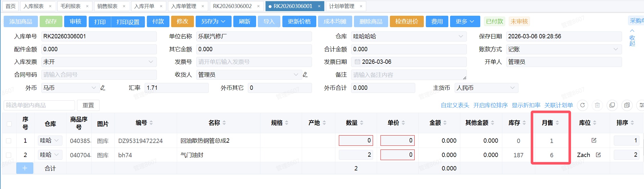Edit the 外币 currency with the pencil icon
Screen dimensions: 644x189
103,88
